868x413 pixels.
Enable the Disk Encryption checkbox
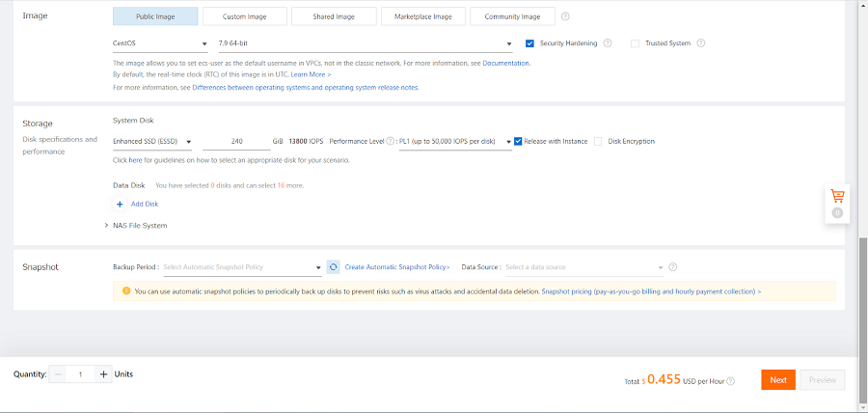tap(599, 141)
